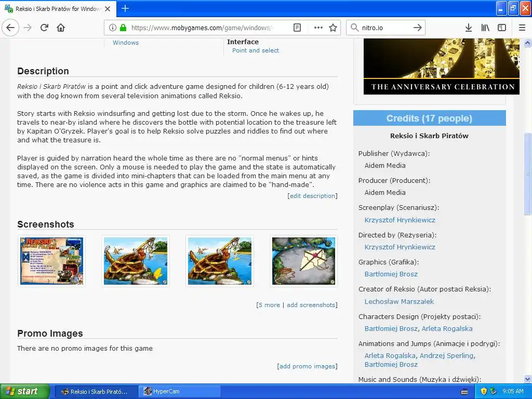This screenshot has height=399, width=532.
Task: Open the Windows platform link
Action: tap(126, 43)
